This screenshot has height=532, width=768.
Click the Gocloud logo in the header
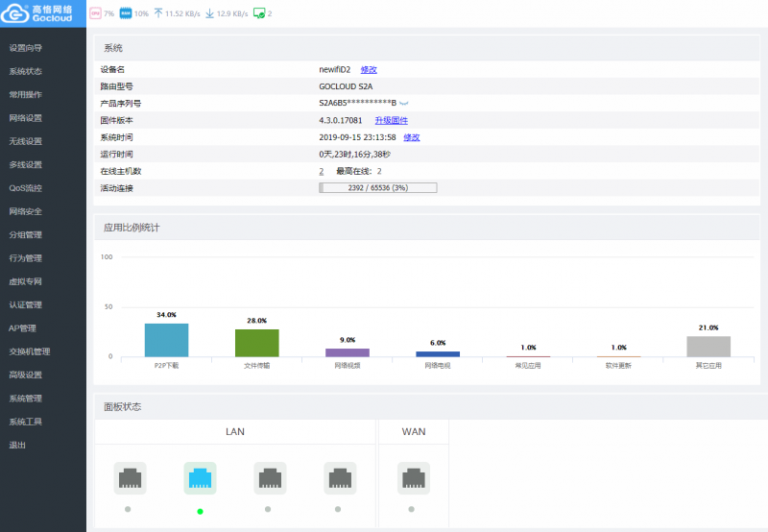coord(42,13)
